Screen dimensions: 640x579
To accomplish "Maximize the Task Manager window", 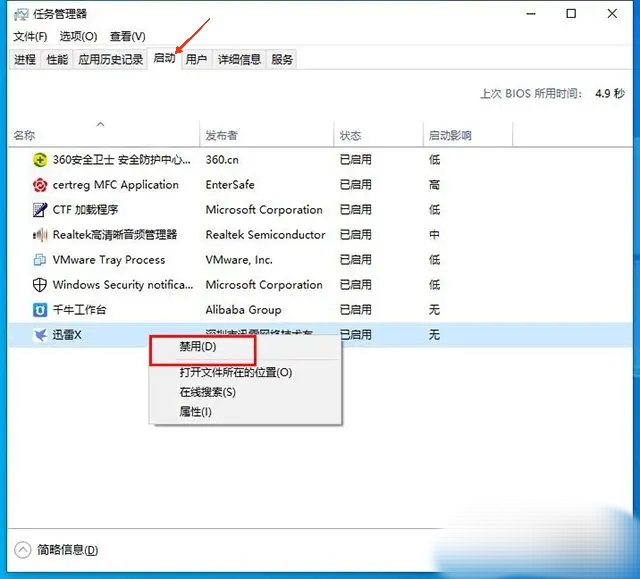I will tap(571, 14).
